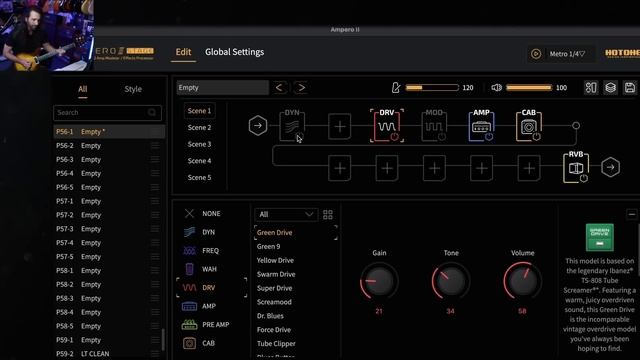This screenshot has width=640, height=360.
Task: Click the patch list scrollbar
Action: coord(163,340)
